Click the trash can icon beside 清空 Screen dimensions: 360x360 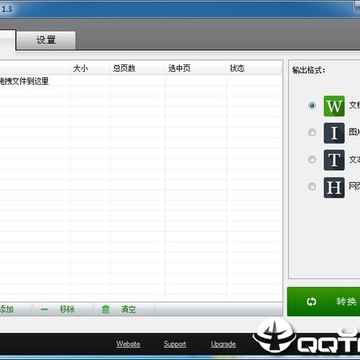coord(105,309)
